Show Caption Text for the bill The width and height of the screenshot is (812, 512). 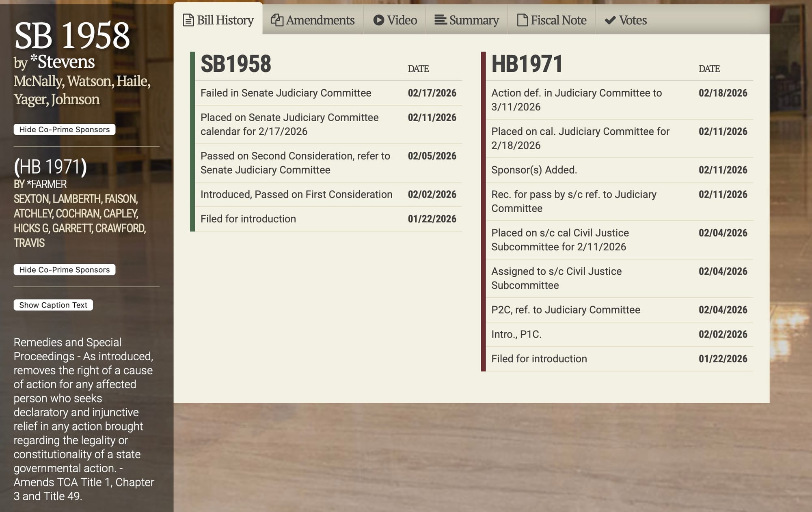pyautogui.click(x=53, y=305)
